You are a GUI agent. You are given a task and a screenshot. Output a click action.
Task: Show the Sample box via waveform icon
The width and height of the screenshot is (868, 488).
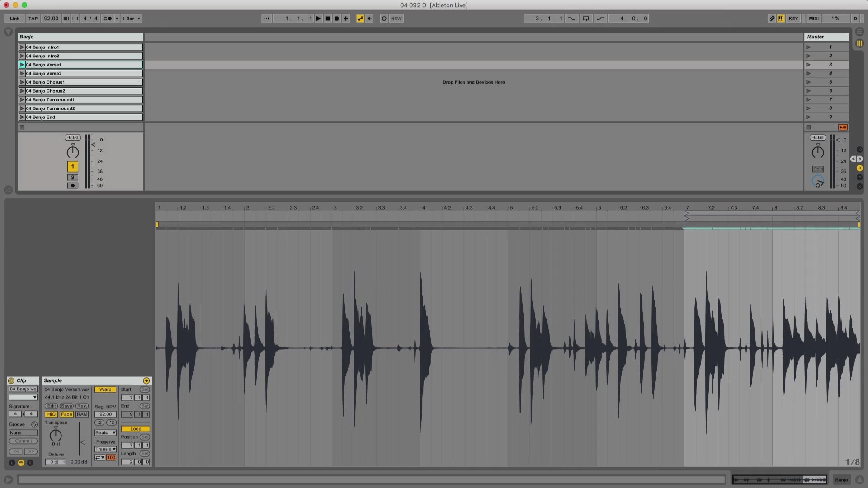point(21,463)
